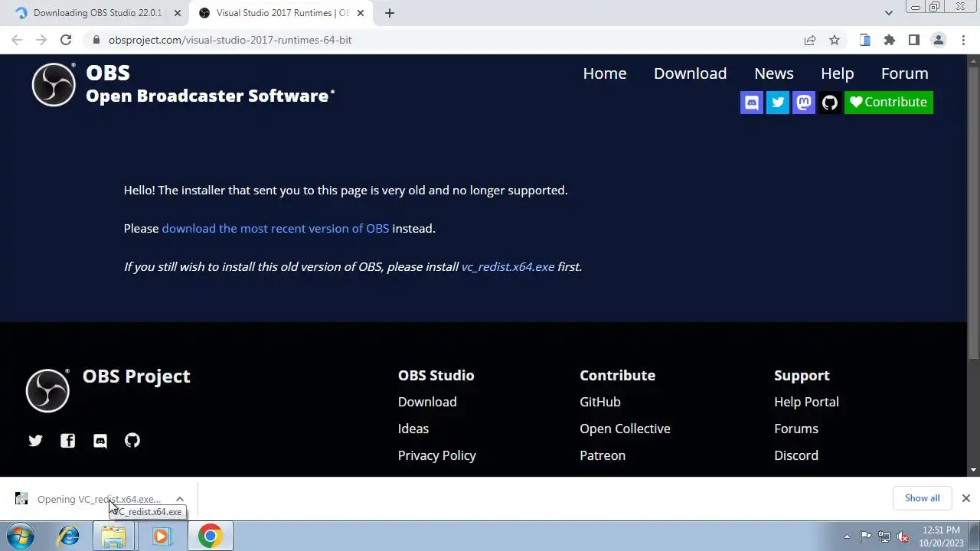Open Help in site navigation
This screenshot has height=551, width=980.
tap(837, 73)
